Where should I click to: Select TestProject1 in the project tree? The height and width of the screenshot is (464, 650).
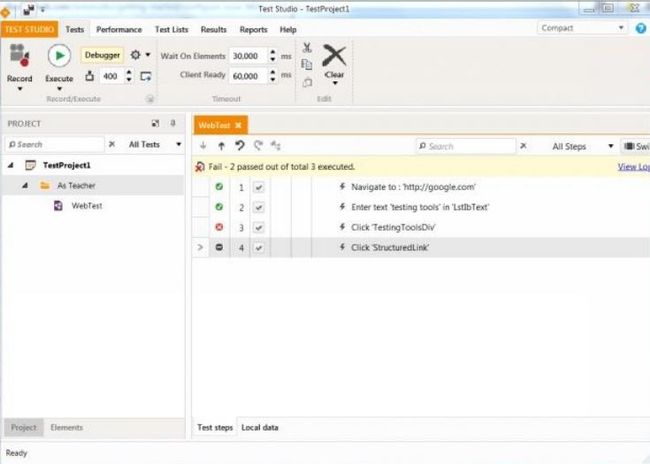[x=67, y=165]
